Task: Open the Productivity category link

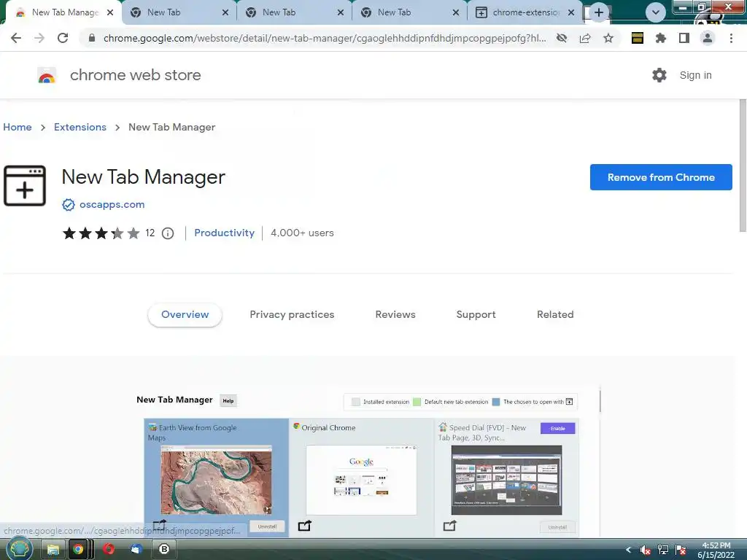Action: pyautogui.click(x=225, y=233)
